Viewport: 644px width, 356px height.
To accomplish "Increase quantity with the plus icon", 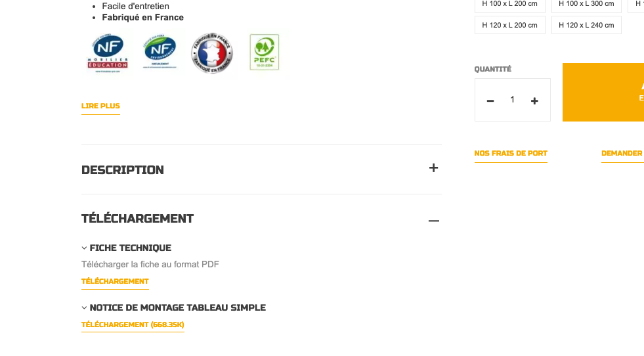I will (534, 100).
